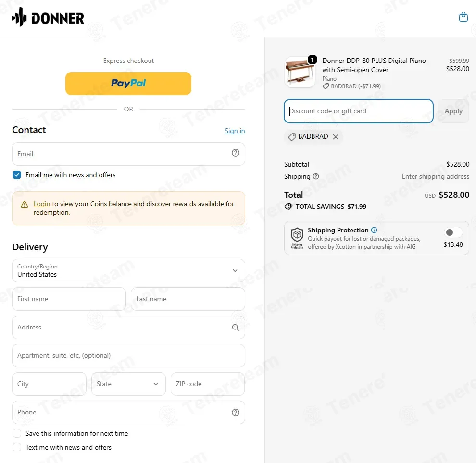The height and width of the screenshot is (463, 476).
Task: Click the digital piano product thumbnail
Action: click(300, 72)
